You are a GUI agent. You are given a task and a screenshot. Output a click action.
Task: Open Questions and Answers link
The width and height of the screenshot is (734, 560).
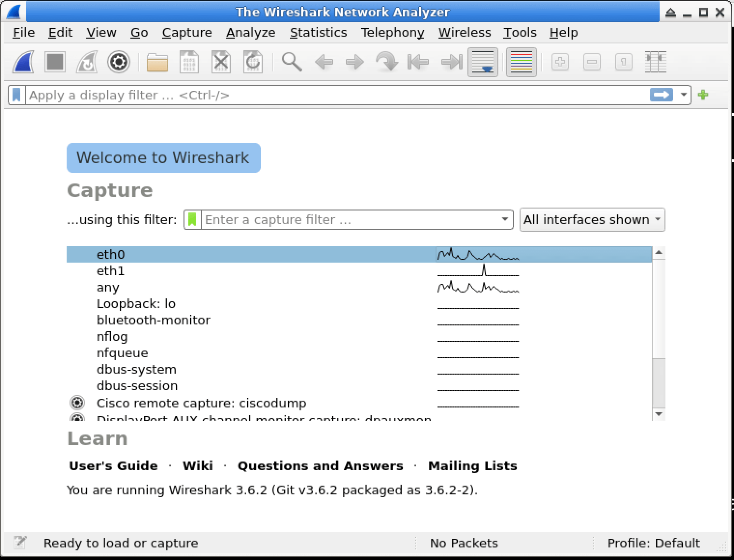[320, 466]
